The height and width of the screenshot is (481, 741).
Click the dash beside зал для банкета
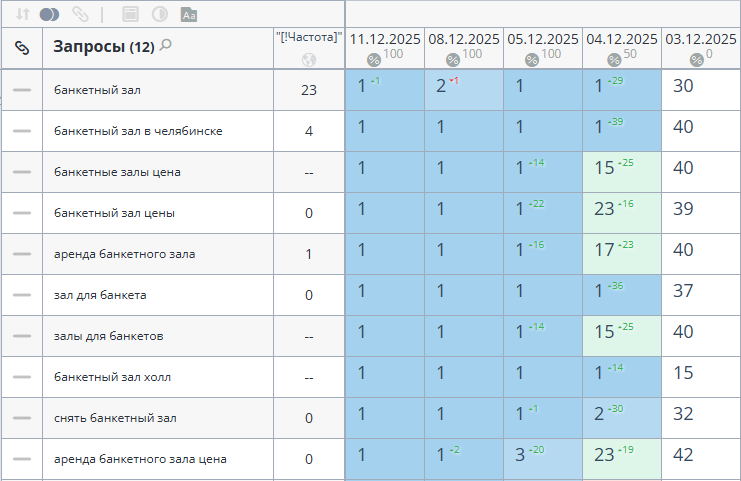tap(22, 295)
